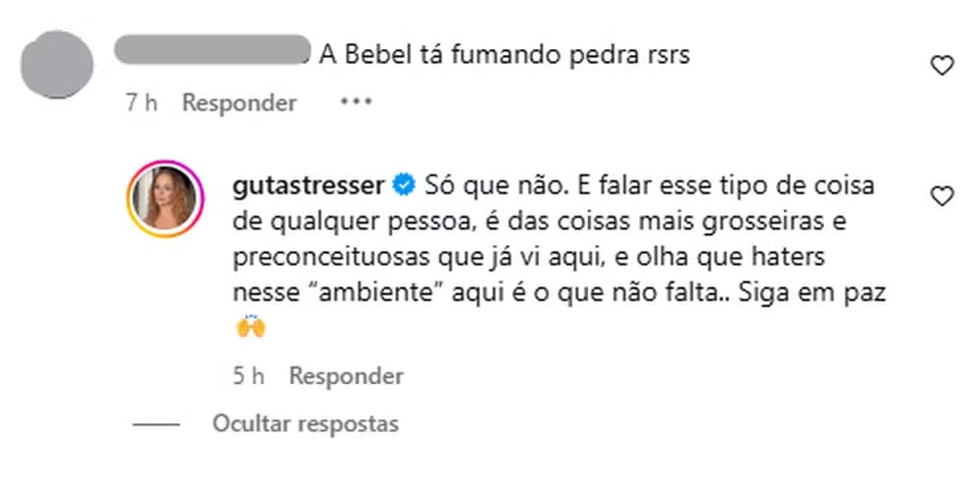Click Responder under the first comment
The width and height of the screenshot is (980, 491).
tap(239, 102)
